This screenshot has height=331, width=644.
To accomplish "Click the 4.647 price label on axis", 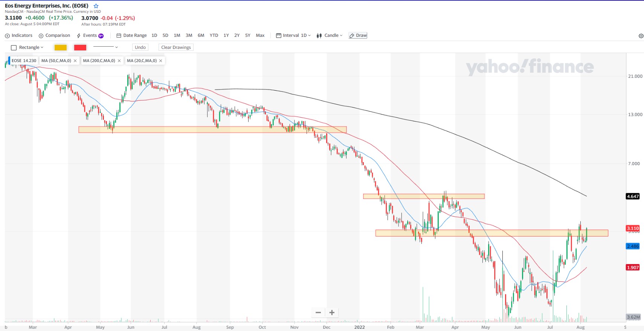I will pos(633,196).
